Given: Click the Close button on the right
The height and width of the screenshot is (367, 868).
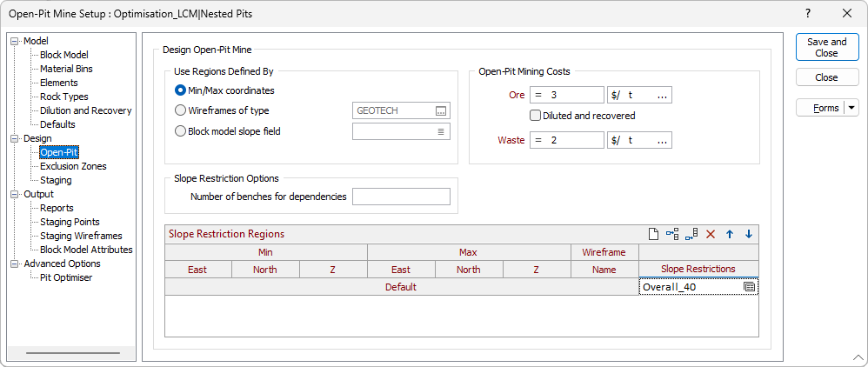Looking at the screenshot, I should [x=826, y=77].
